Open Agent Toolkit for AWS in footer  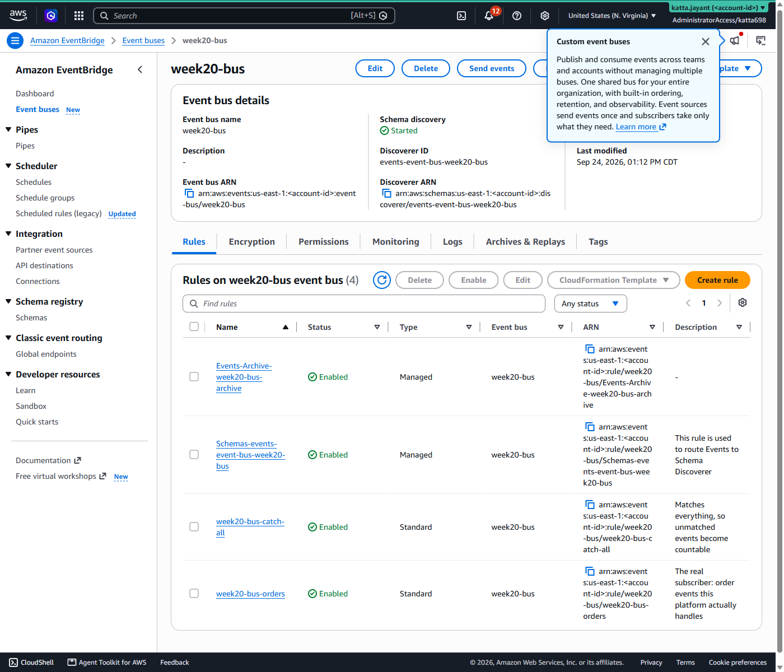tap(107, 662)
